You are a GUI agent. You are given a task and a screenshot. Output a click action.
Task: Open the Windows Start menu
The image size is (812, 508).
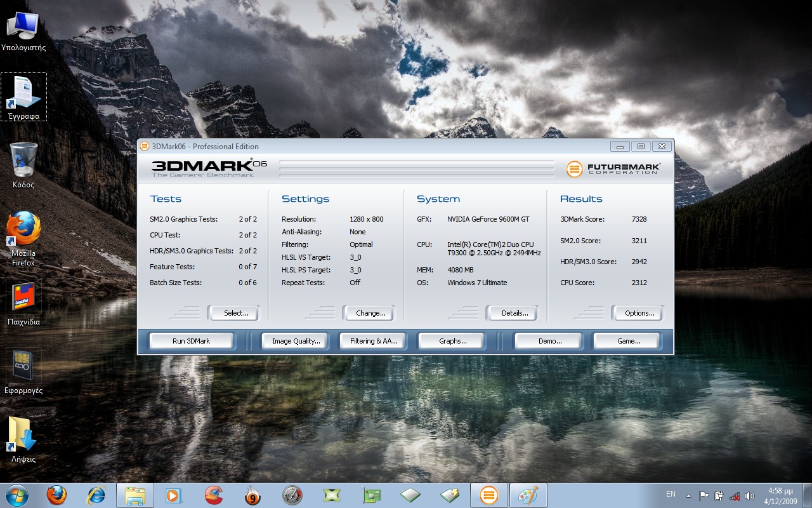tap(17, 495)
